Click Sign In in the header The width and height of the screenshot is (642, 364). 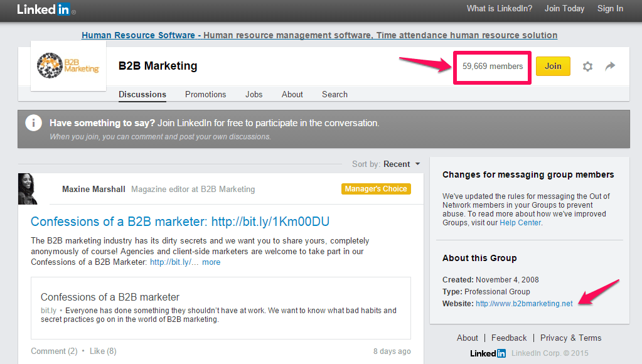click(610, 9)
